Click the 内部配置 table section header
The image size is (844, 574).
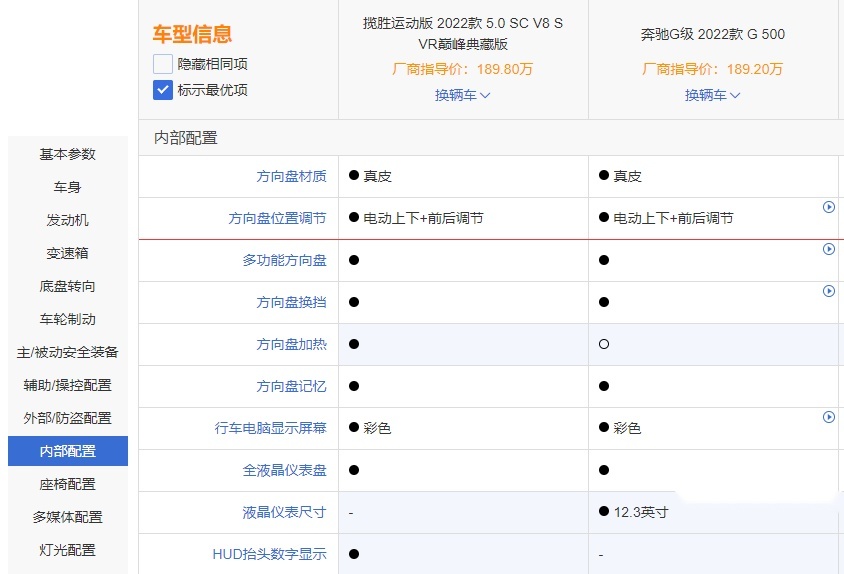tap(186, 138)
